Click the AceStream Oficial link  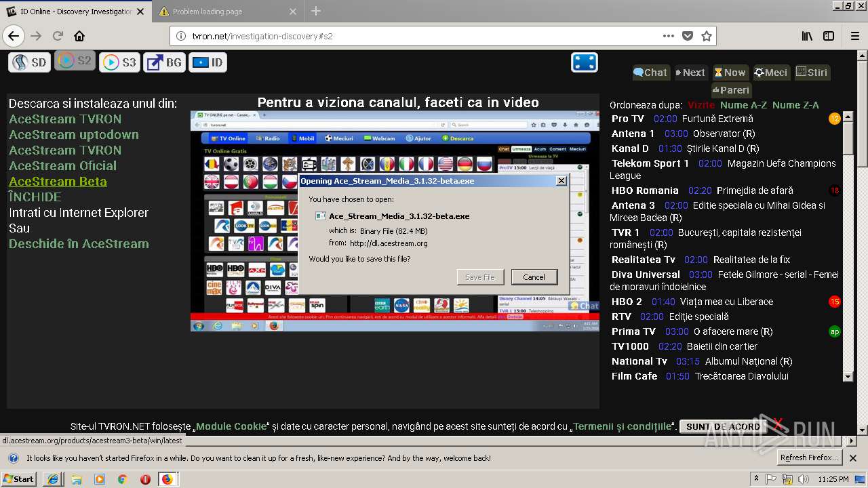coord(62,166)
